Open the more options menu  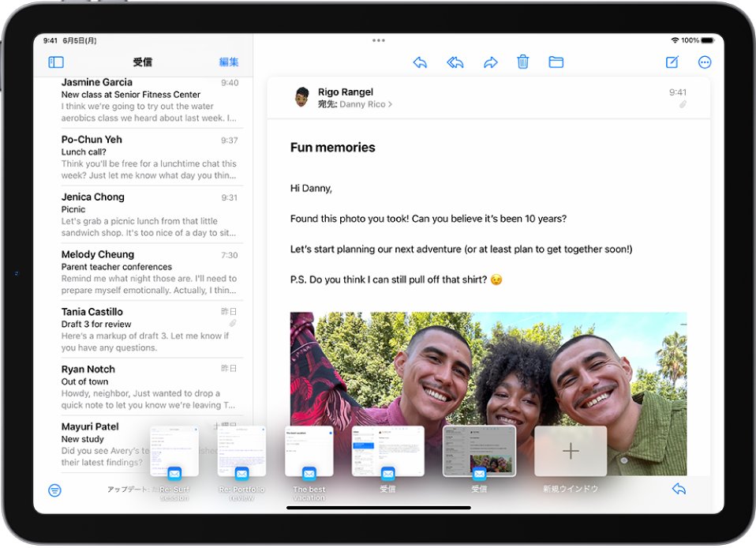(704, 62)
